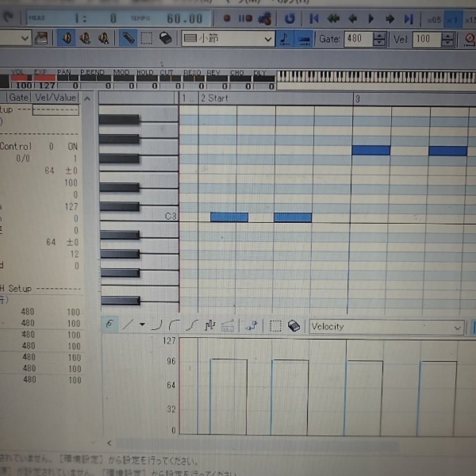Screen dimensions: 476x476
Task: Pick the dotted selection rectangle tool
Action: click(147, 38)
